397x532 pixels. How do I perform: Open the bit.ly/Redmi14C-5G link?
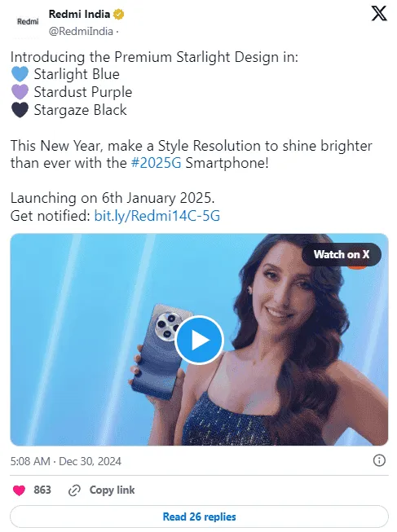(x=157, y=216)
